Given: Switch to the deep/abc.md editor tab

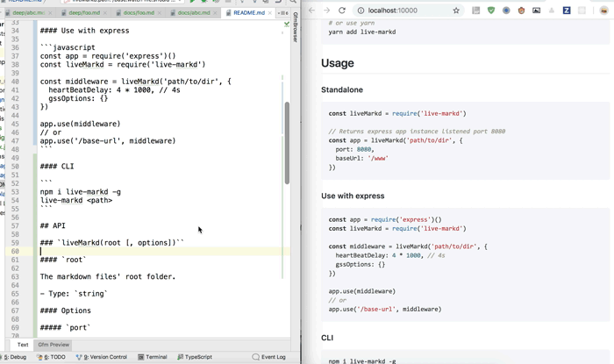Looking at the screenshot, I should click(28, 13).
